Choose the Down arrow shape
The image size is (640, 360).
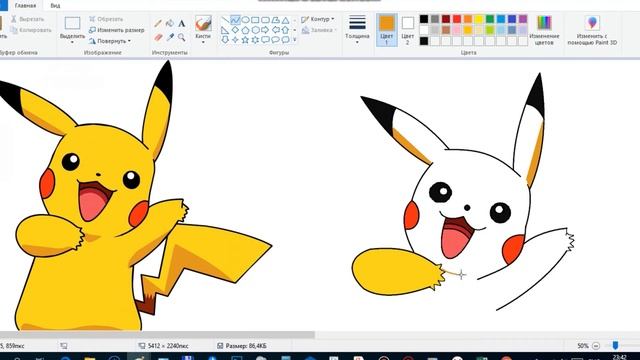[225, 40]
